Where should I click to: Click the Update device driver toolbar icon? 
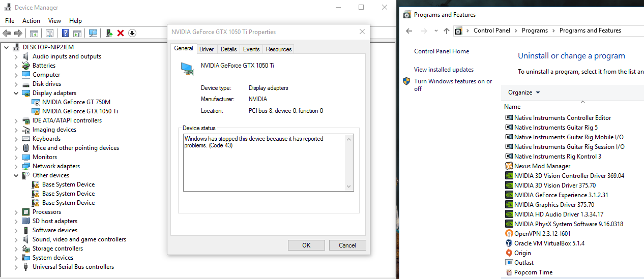coord(109,33)
